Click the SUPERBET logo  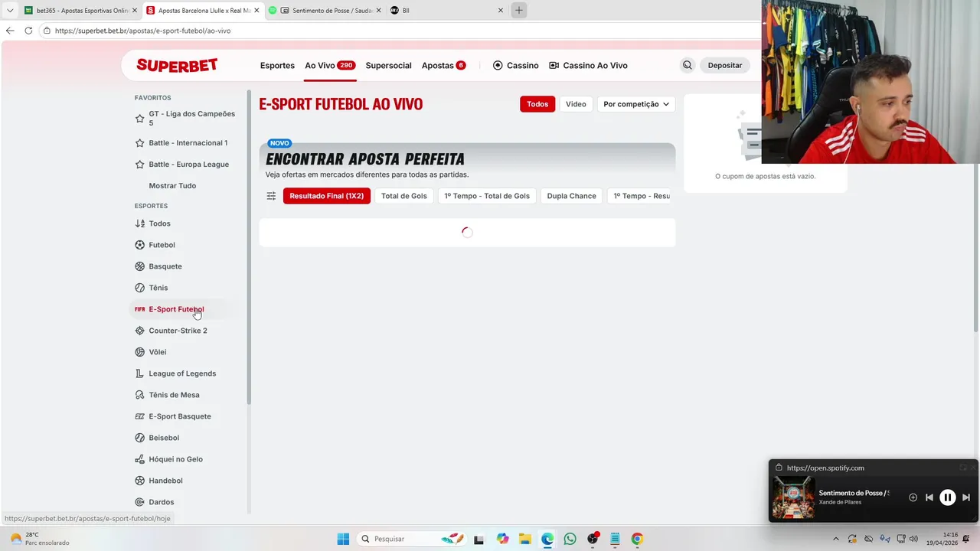(x=177, y=65)
